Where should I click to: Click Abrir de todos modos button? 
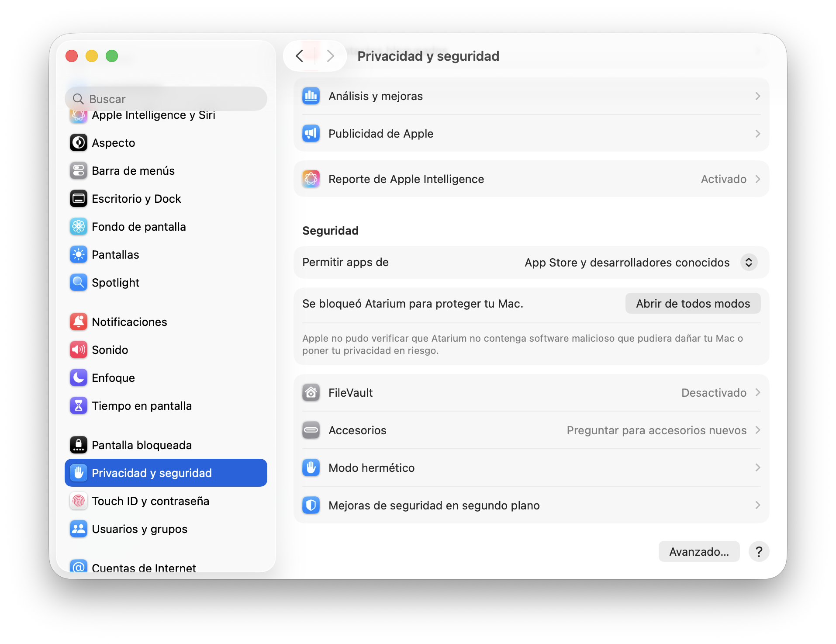(693, 304)
